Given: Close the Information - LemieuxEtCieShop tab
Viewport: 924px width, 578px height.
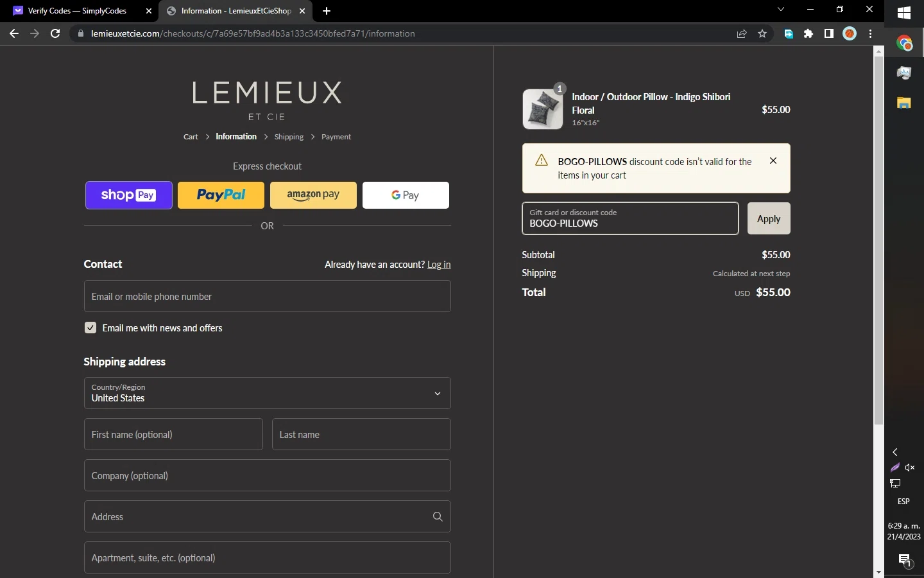Looking at the screenshot, I should (x=302, y=11).
